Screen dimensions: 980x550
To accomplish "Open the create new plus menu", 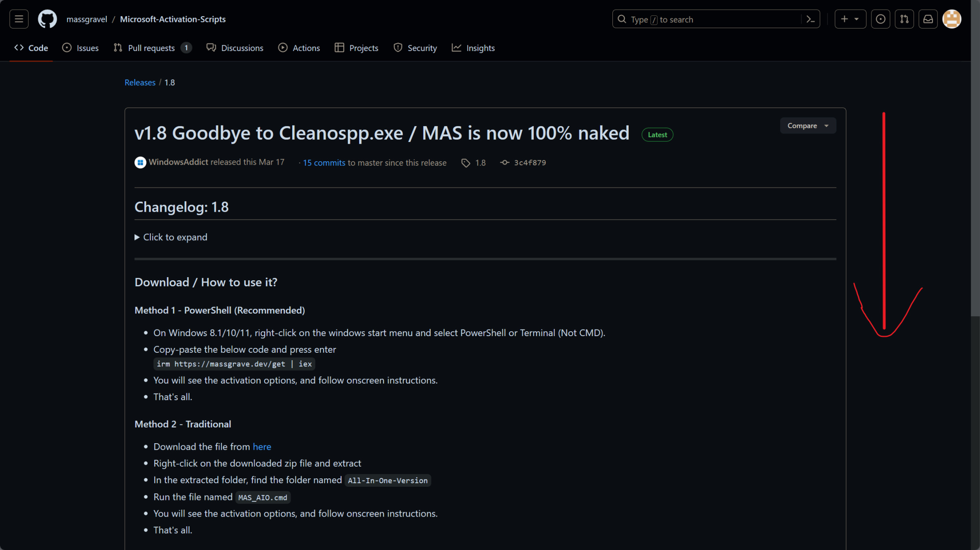I will point(850,19).
